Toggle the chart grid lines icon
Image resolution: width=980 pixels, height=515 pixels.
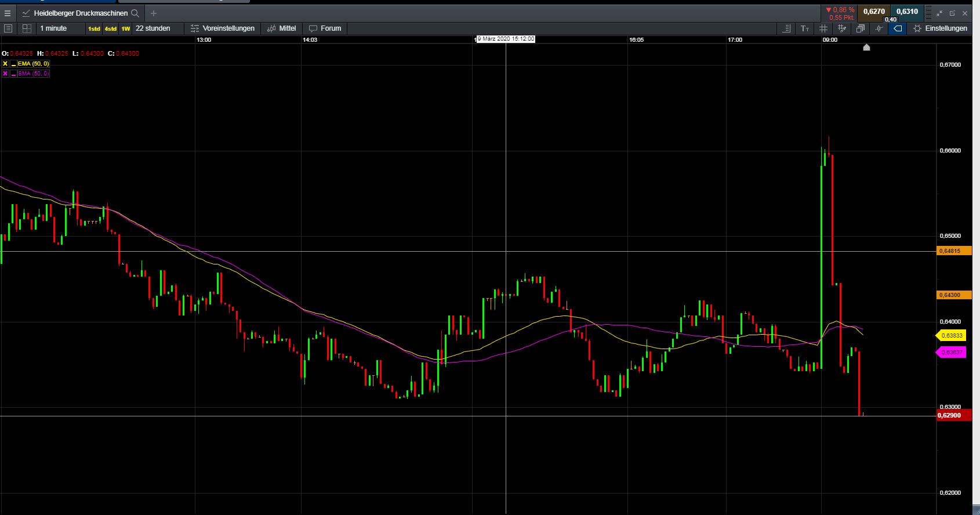[x=823, y=28]
